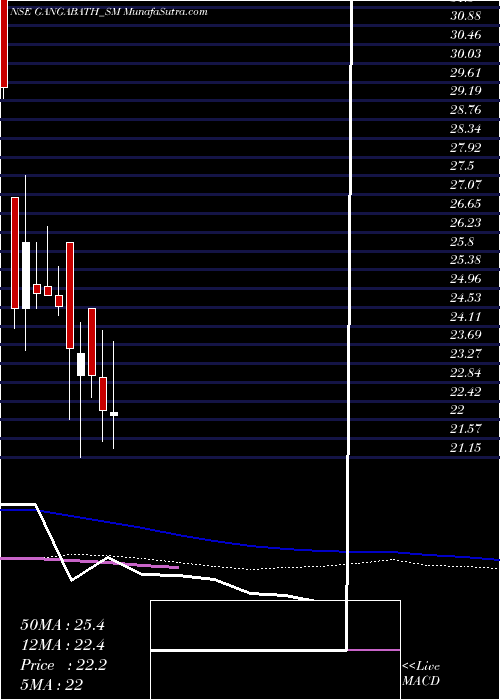The height and width of the screenshot is (700, 500).
Task: Select the 22 price axis label
Action: pos(458,410)
